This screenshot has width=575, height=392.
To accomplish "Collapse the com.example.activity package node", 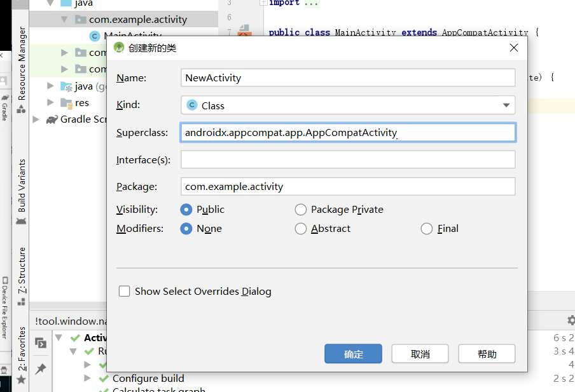I will (64, 19).
